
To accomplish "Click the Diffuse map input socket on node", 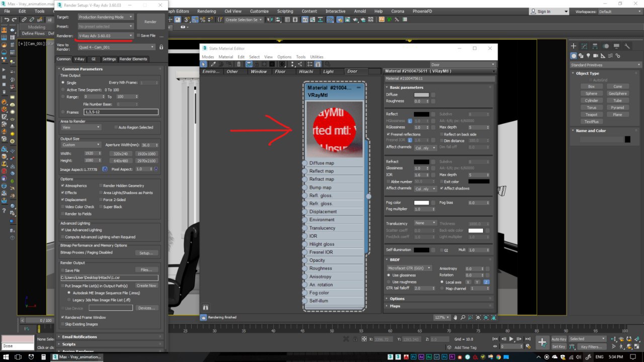I will (x=305, y=163).
